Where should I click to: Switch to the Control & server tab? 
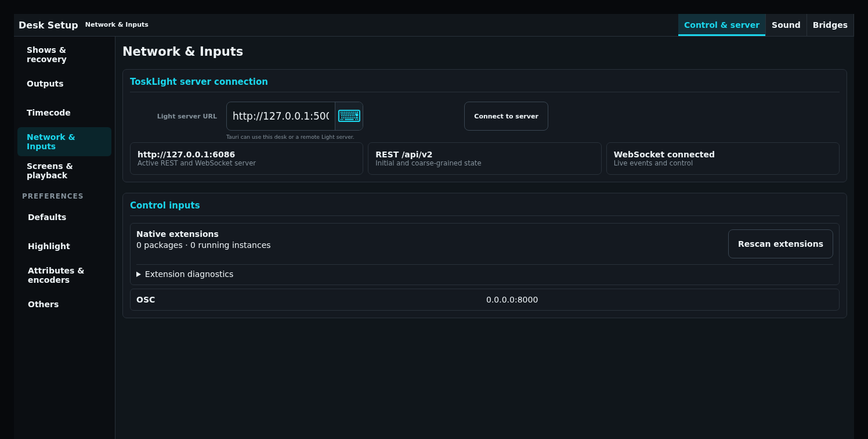click(722, 25)
